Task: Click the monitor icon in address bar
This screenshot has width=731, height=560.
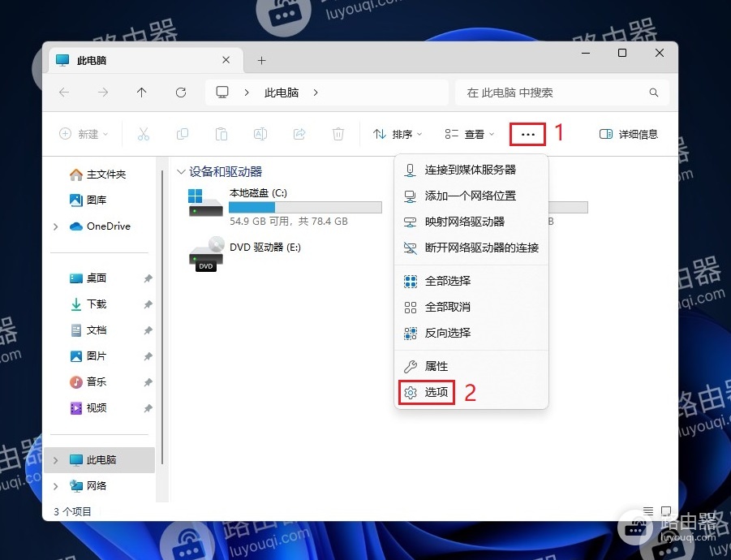Action: point(222,93)
